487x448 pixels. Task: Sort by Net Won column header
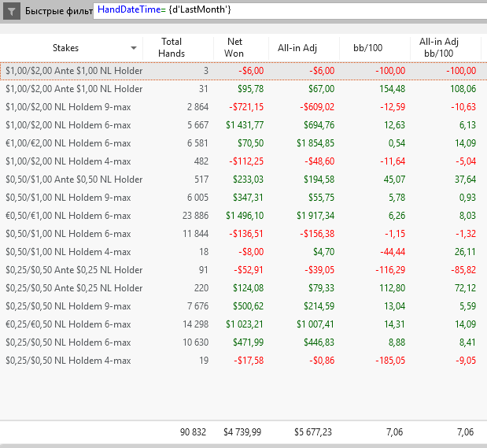(x=234, y=47)
